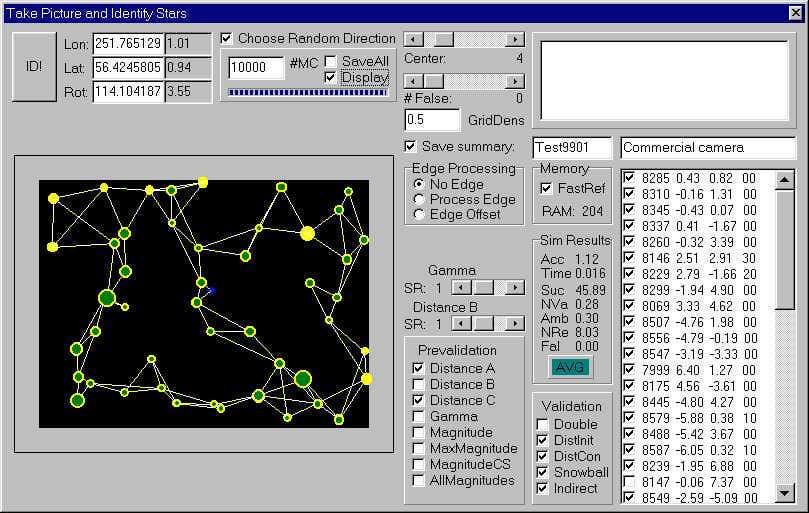Toggle Choose Random Direction checkbox

[x=226, y=39]
